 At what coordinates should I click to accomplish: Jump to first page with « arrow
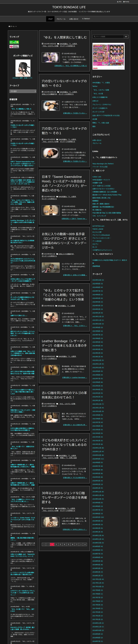click(44, 544)
